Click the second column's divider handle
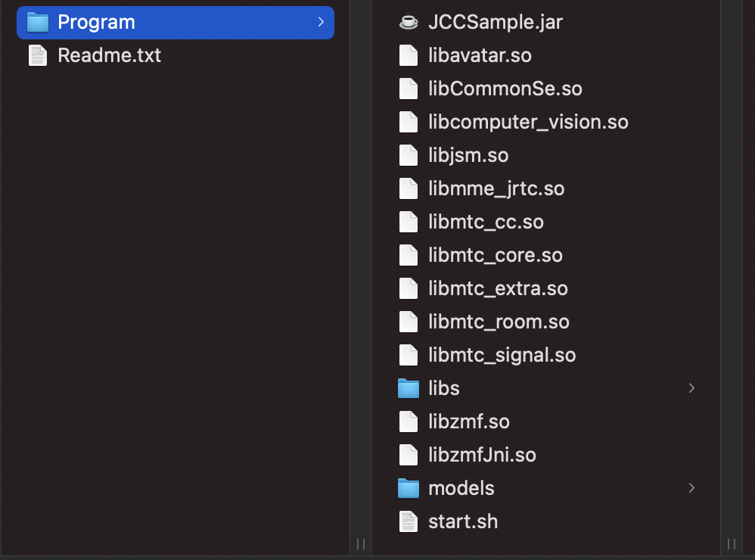This screenshot has height=560, width=755. 732,544
